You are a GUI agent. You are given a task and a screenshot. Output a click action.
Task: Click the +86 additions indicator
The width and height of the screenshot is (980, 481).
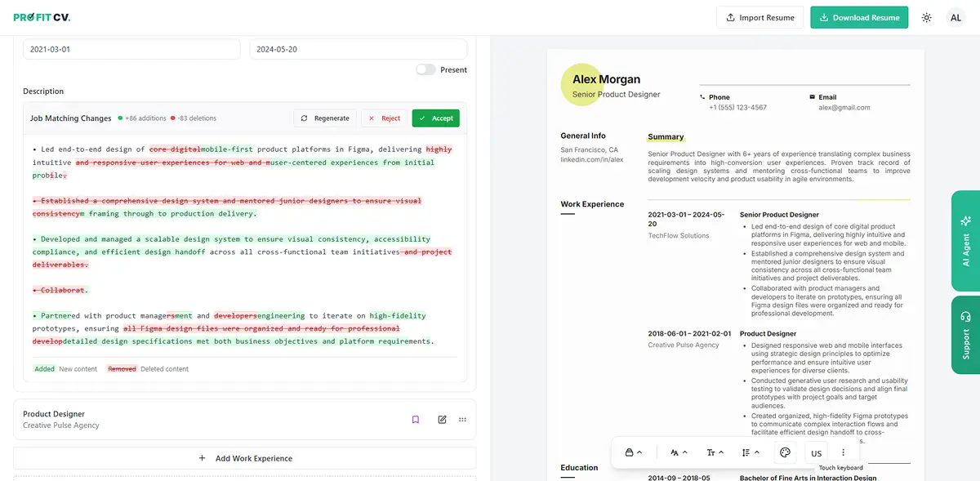point(142,118)
